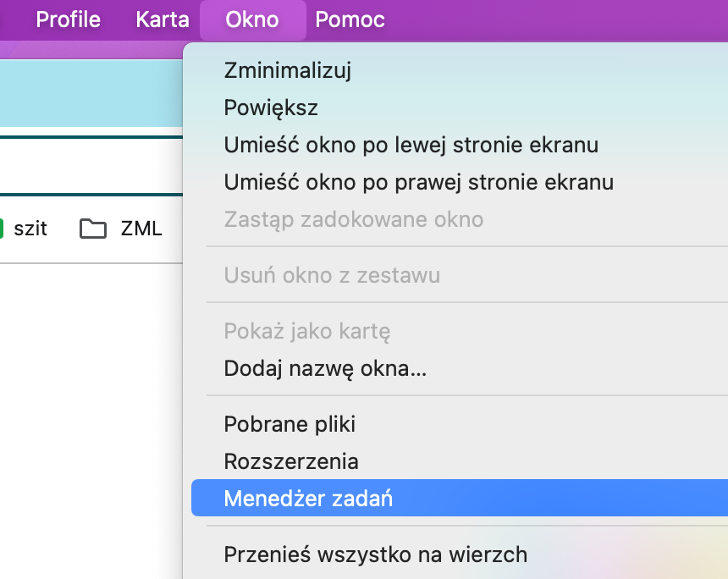Open the Profile menu in menu bar
This screenshot has width=728, height=579.
pyautogui.click(x=69, y=20)
